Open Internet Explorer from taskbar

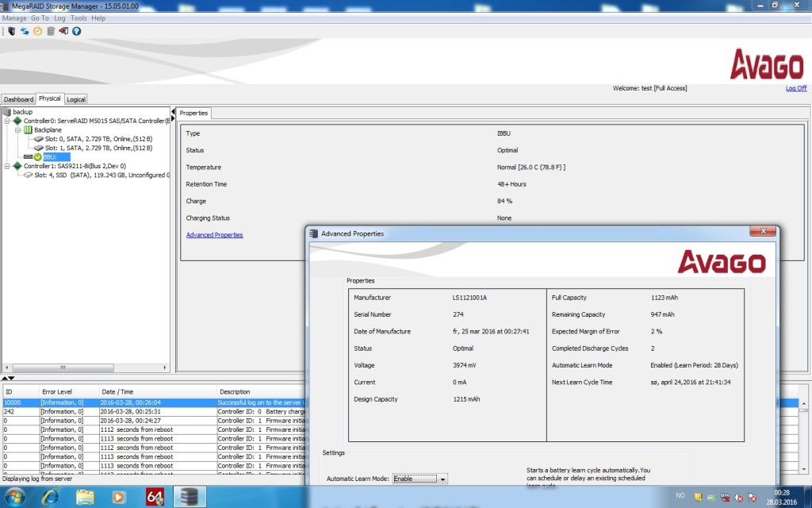pos(50,497)
